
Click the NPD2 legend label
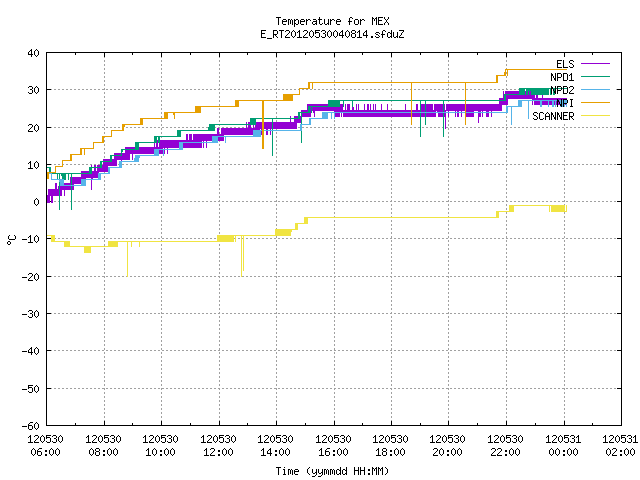[x=562, y=90]
